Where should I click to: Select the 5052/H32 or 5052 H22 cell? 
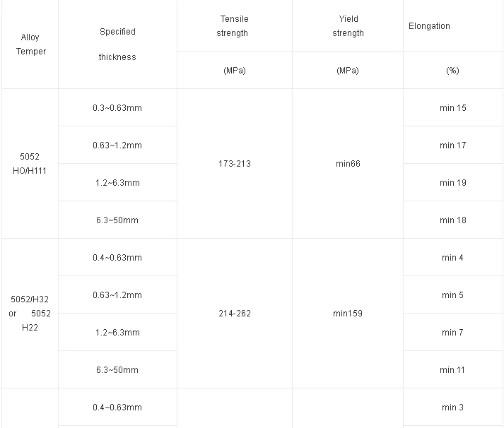pos(29,313)
